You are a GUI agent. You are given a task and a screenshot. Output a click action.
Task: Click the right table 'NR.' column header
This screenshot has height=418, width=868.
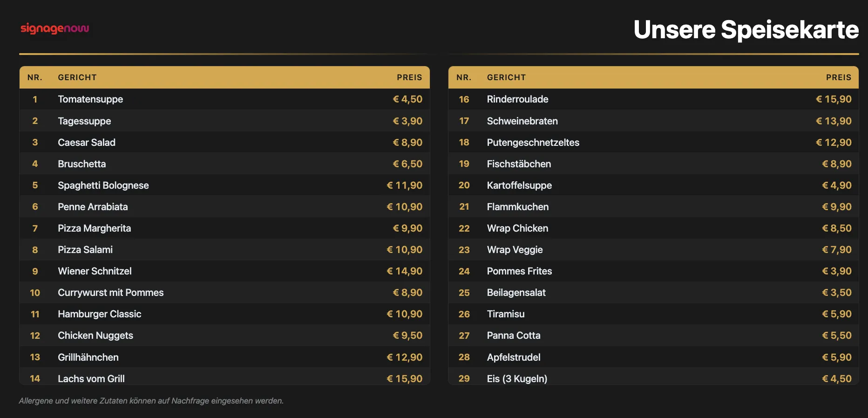[x=464, y=77]
